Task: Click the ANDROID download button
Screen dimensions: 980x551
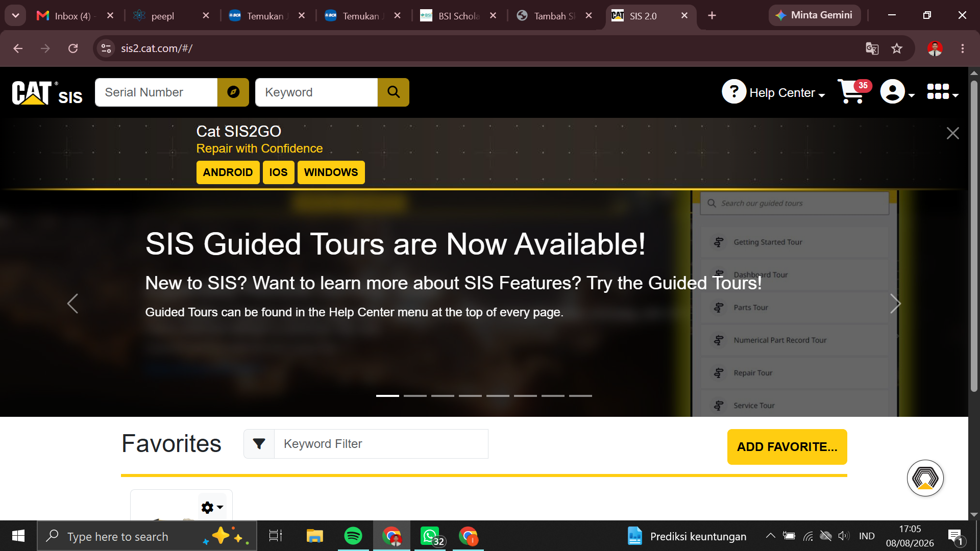Action: tap(228, 172)
